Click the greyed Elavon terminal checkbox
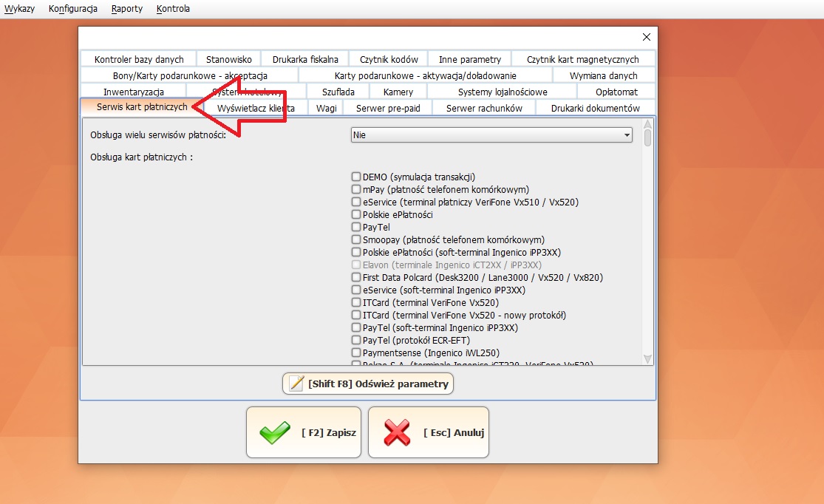Image resolution: width=824 pixels, height=504 pixels. 356,265
